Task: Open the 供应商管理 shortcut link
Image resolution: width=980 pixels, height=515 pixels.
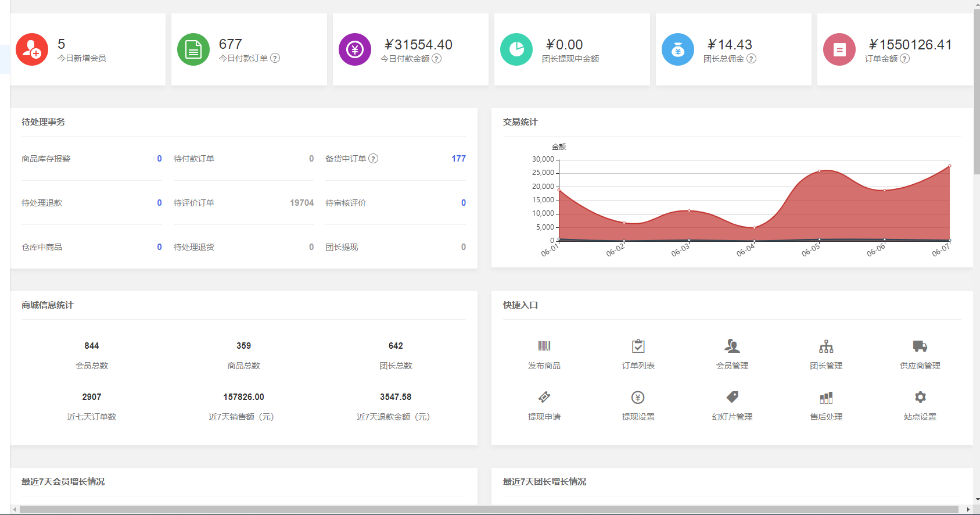Action: pos(920,366)
